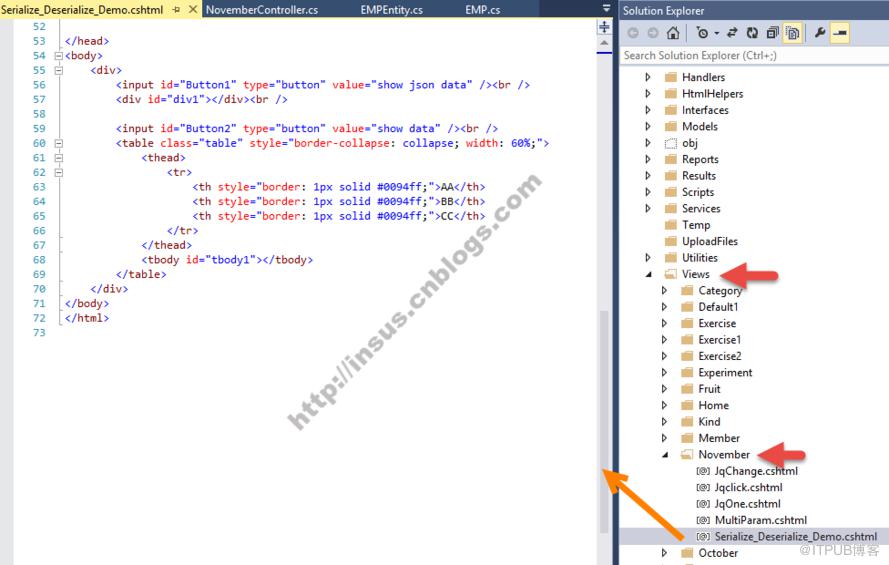Collapse the tr outlining on line 62
This screenshot has height=565, width=889.
[x=58, y=172]
